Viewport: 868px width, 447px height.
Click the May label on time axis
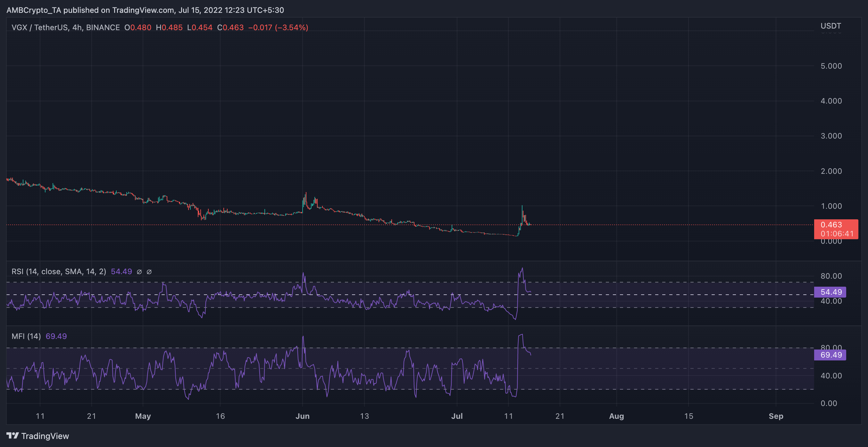(143, 416)
